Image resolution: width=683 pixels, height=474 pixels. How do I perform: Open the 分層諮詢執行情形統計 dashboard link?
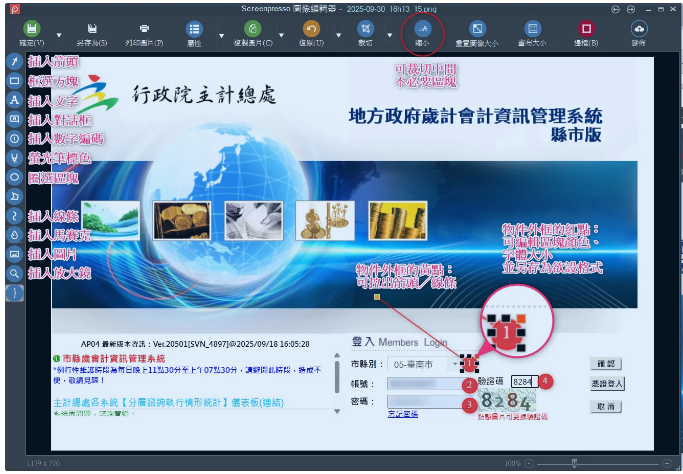168,403
